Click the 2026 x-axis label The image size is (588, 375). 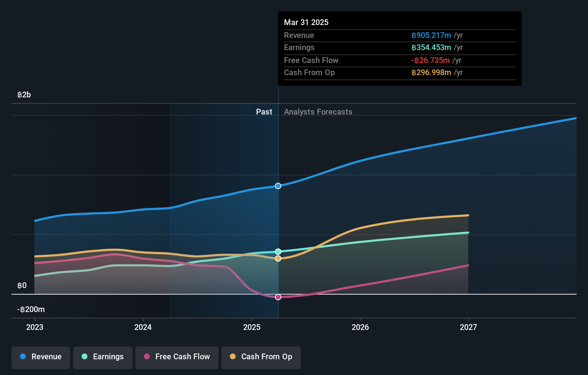(360, 327)
